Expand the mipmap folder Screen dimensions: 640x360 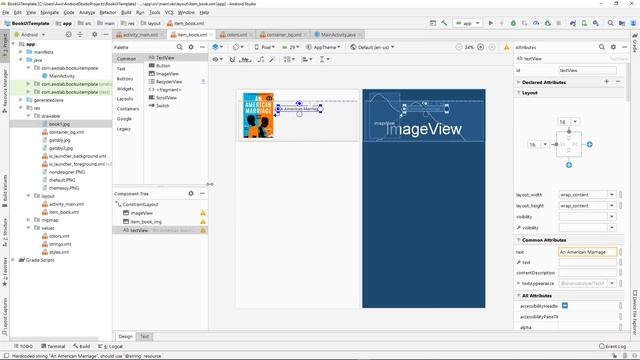click(x=29, y=220)
